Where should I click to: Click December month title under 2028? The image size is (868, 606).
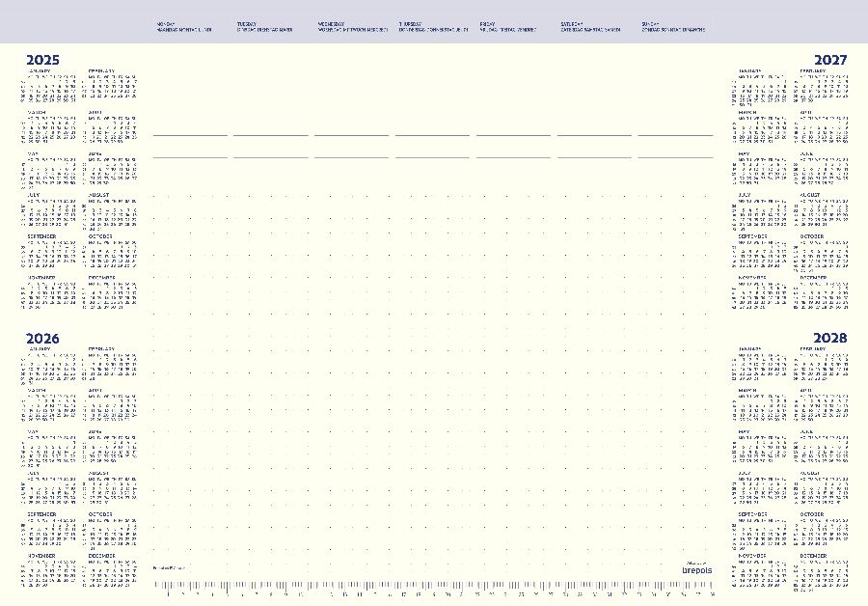[813, 556]
